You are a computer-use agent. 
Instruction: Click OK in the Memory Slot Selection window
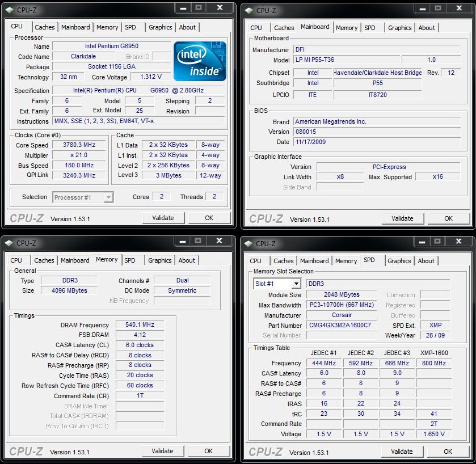tap(448, 452)
